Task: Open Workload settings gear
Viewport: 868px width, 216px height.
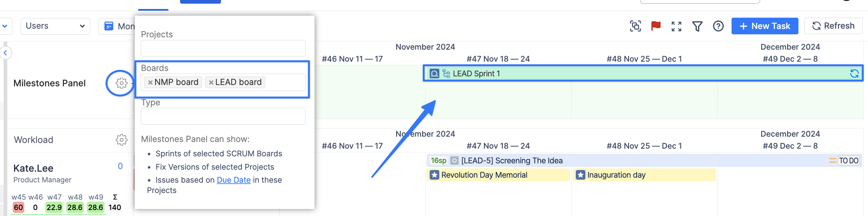Action: 121,140
